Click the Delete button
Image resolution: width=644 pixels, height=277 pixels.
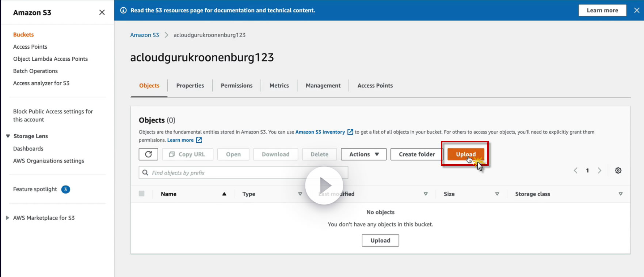click(319, 154)
